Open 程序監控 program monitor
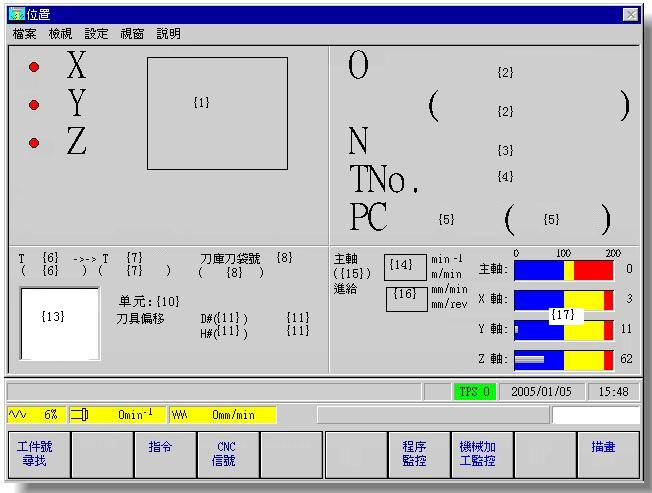The height and width of the screenshot is (493, 652). tap(414, 454)
